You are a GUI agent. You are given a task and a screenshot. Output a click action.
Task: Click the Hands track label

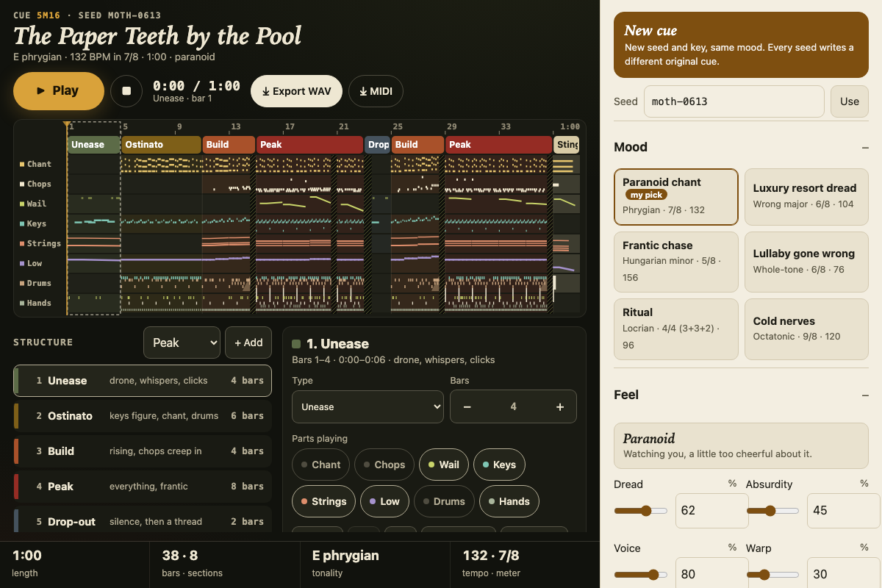[x=39, y=303]
